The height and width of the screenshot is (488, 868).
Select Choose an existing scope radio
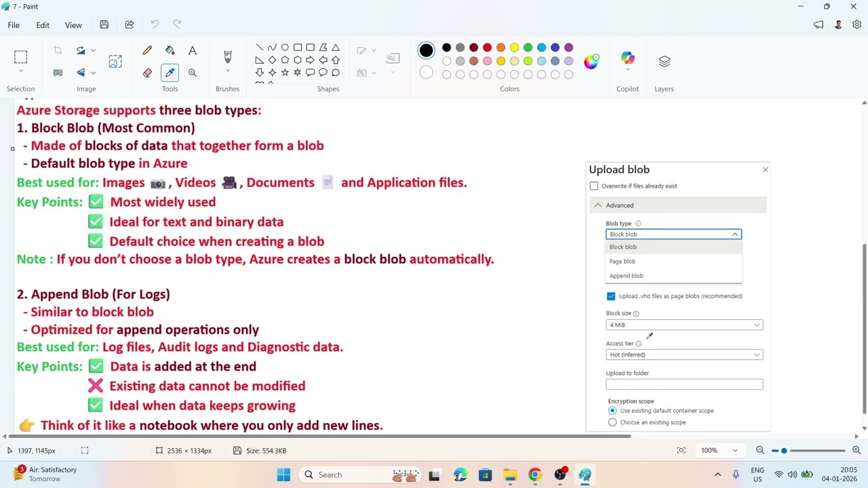(612, 422)
